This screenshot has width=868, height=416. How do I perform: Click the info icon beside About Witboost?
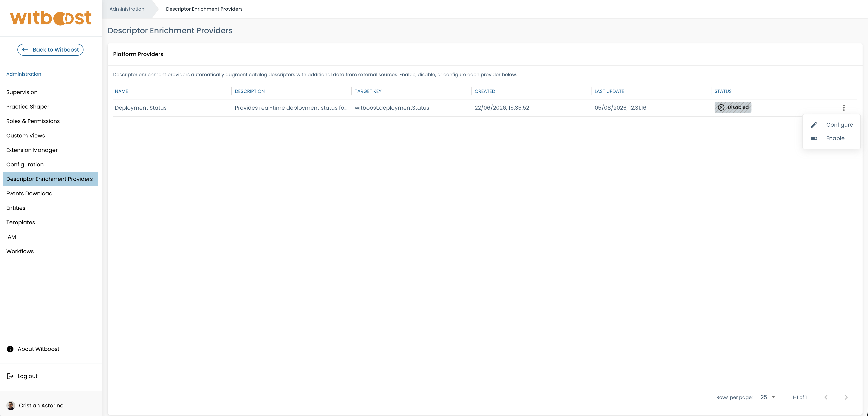(10, 349)
